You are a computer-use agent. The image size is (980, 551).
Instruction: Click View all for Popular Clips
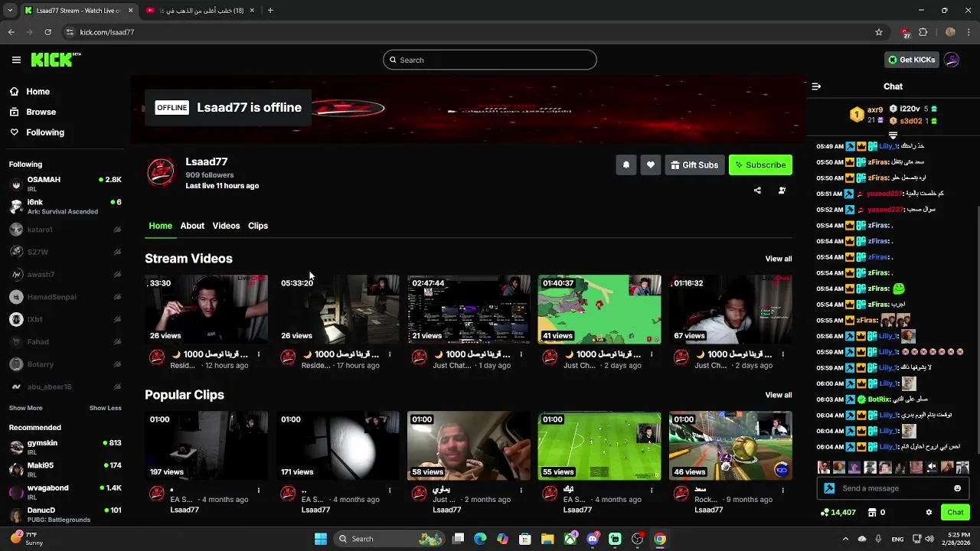(779, 395)
